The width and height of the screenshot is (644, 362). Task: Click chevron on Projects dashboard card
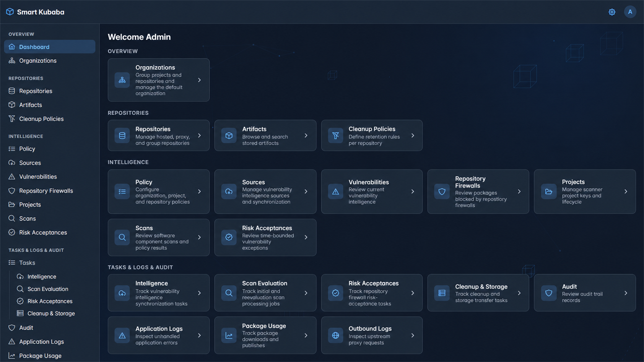[x=626, y=192]
